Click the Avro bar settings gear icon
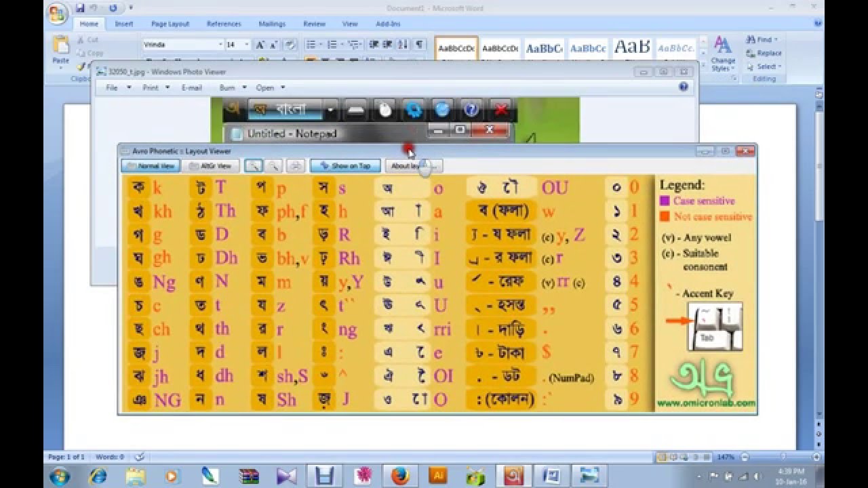 tap(413, 109)
